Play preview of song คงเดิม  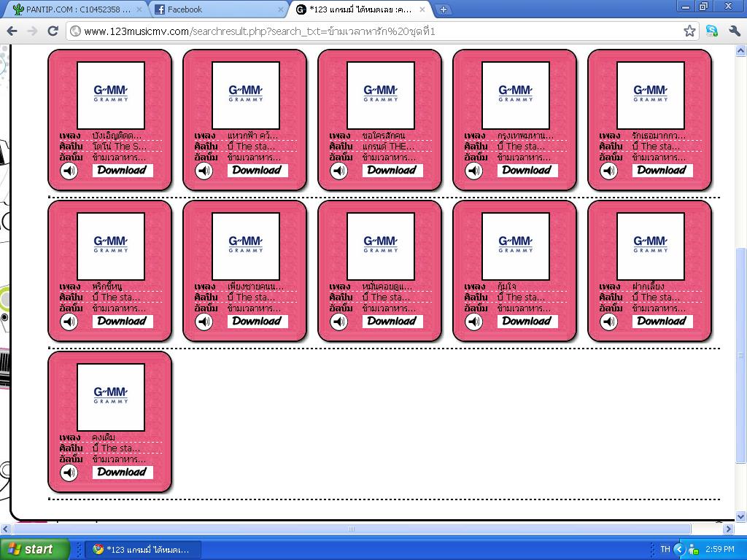click(x=69, y=472)
